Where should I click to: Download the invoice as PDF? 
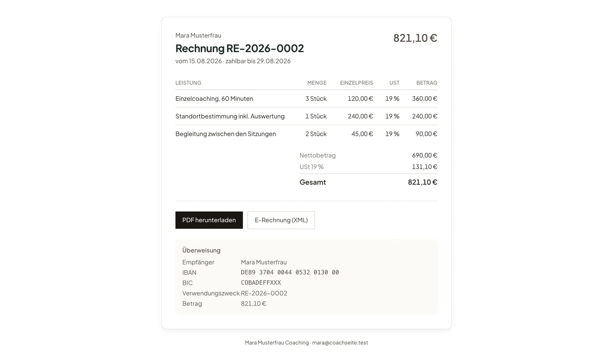click(209, 220)
